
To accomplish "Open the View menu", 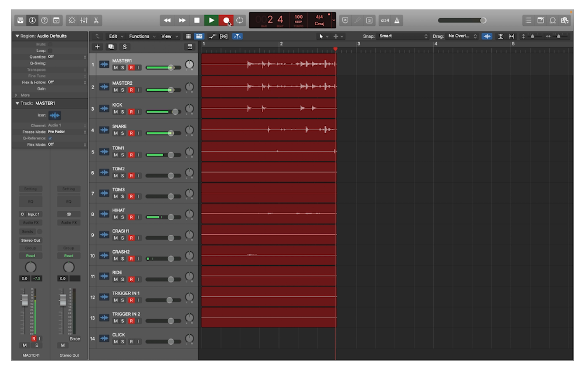I will click(x=169, y=36).
